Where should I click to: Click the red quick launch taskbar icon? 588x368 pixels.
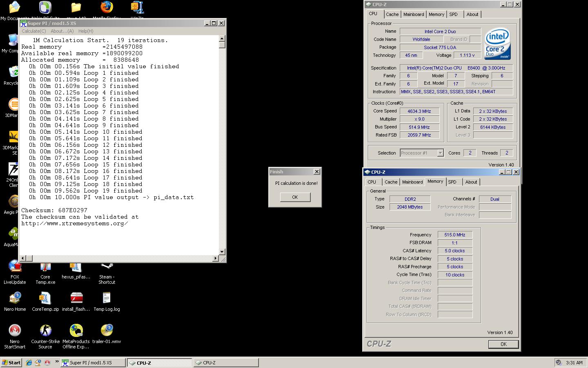[x=47, y=362]
